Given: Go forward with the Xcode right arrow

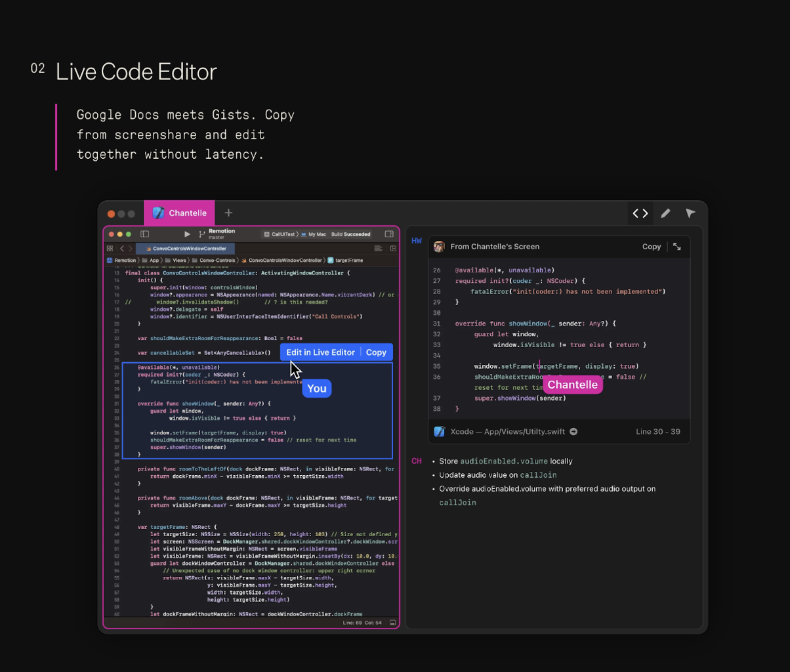Looking at the screenshot, I should [131, 249].
